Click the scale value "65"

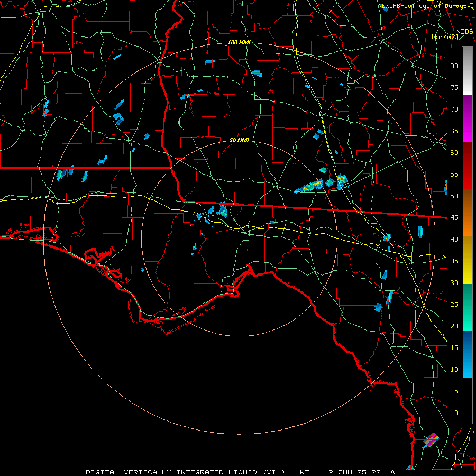point(454,131)
